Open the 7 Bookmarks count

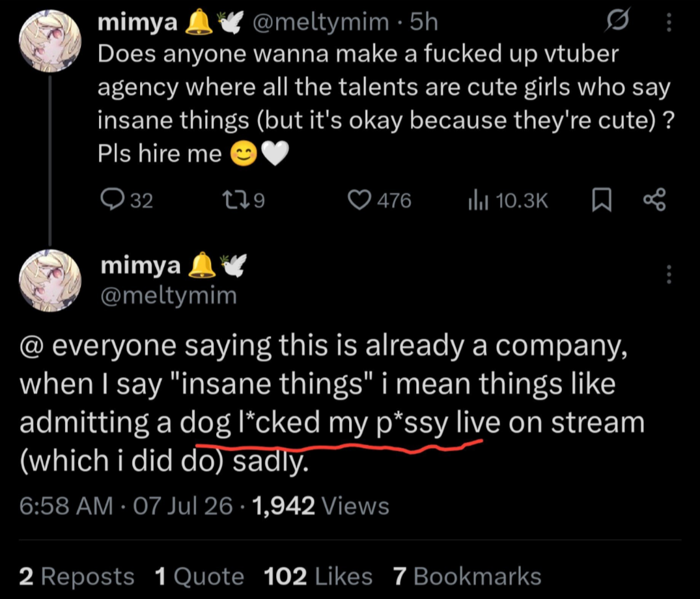click(467, 576)
